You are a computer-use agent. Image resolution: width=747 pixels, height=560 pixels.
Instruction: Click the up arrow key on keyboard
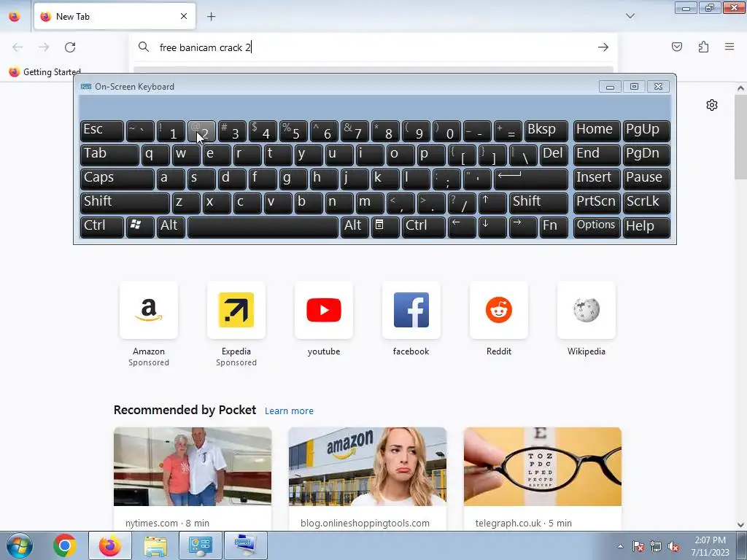coord(492,203)
